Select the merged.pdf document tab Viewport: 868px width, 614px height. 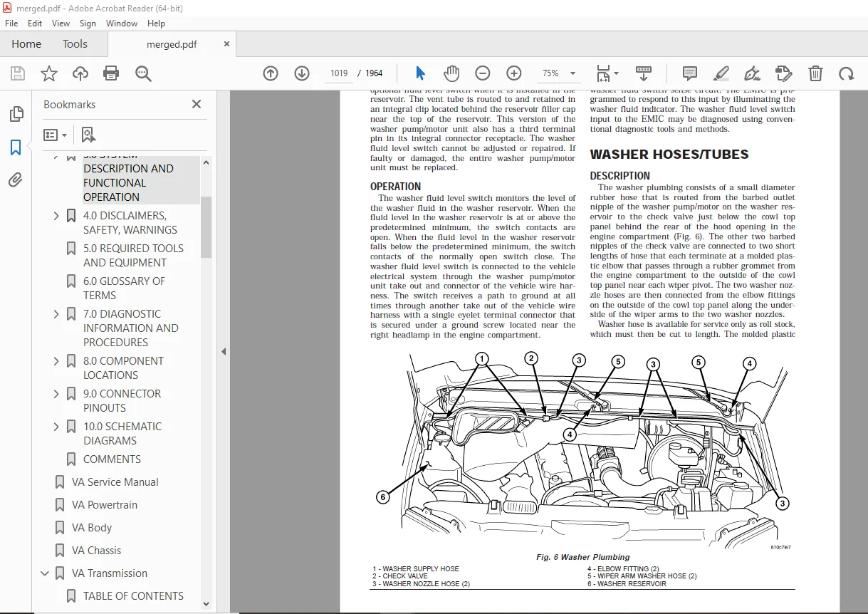point(172,44)
